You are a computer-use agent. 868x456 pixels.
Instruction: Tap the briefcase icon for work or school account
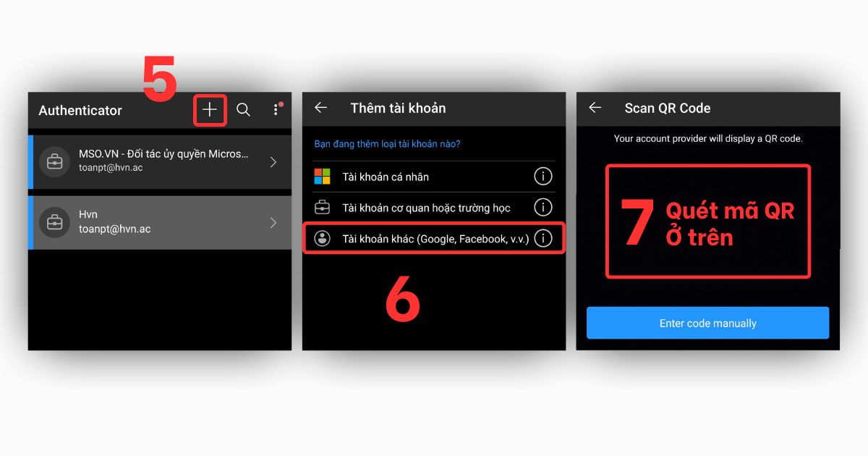point(321,207)
